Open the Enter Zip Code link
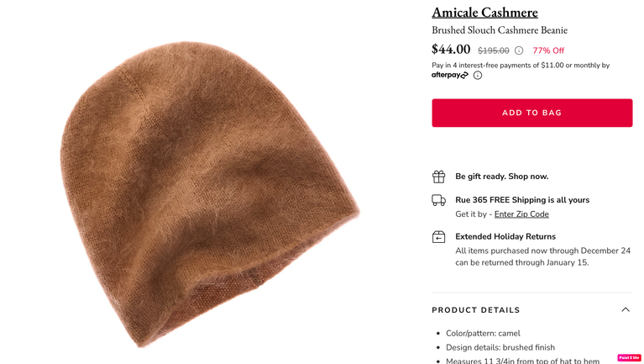Screen dimensions: 644x364 (x=521, y=214)
